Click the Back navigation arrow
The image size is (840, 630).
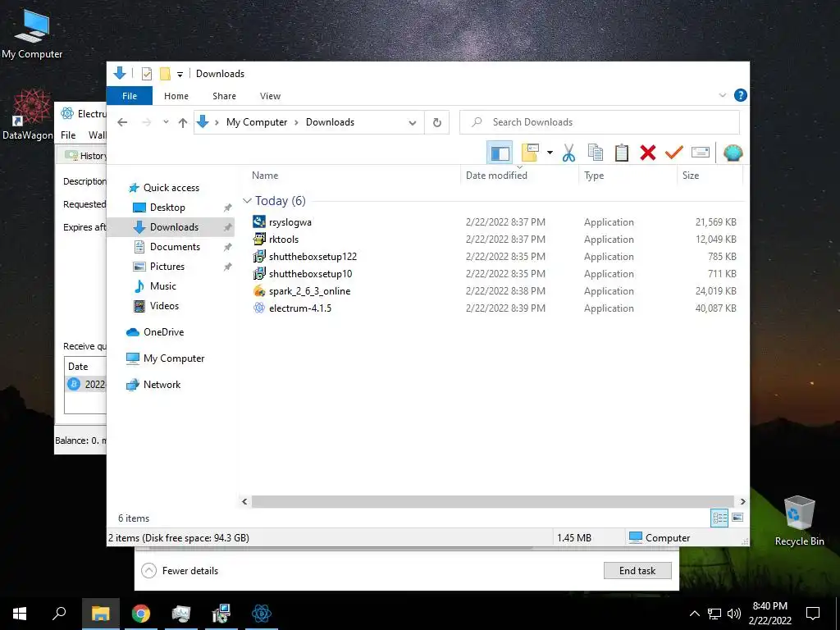(122, 122)
